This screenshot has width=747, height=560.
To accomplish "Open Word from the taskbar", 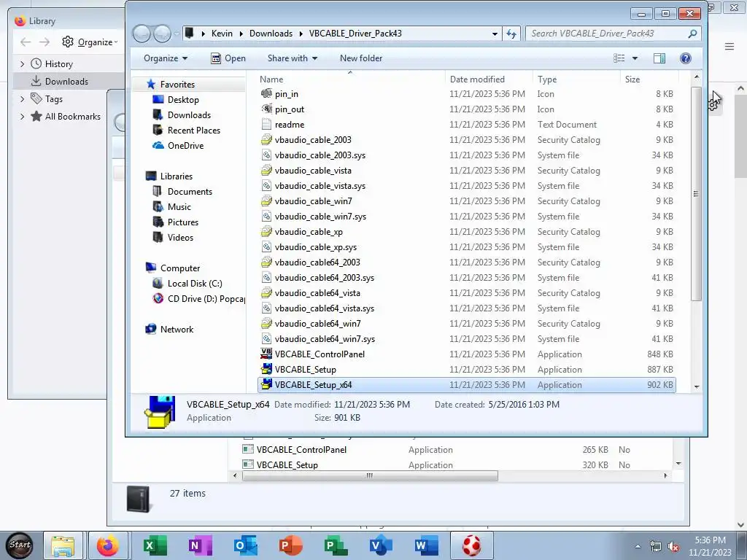I will (x=426, y=545).
